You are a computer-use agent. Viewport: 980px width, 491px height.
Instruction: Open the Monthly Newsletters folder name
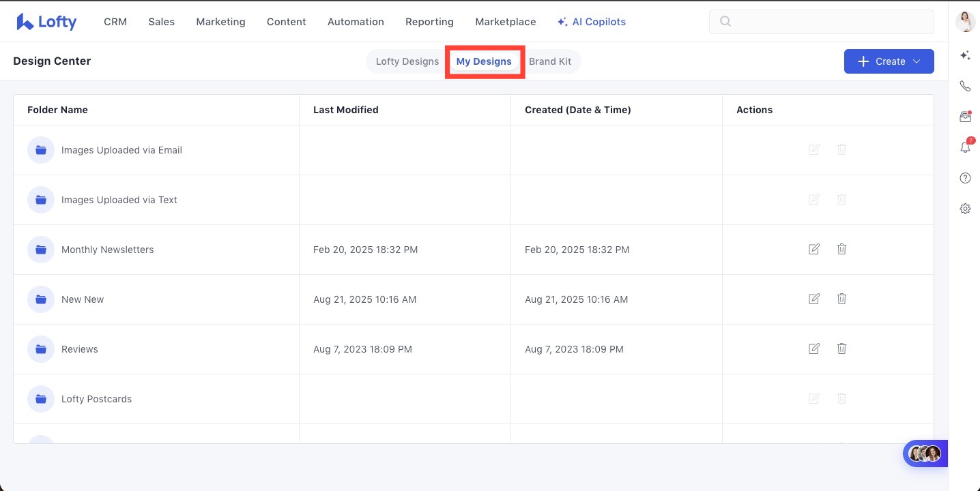click(108, 250)
